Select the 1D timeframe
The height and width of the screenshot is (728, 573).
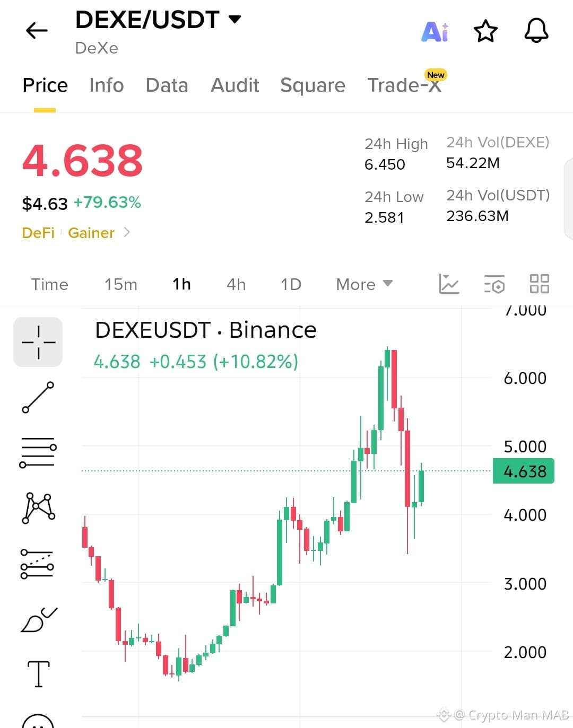click(x=291, y=285)
